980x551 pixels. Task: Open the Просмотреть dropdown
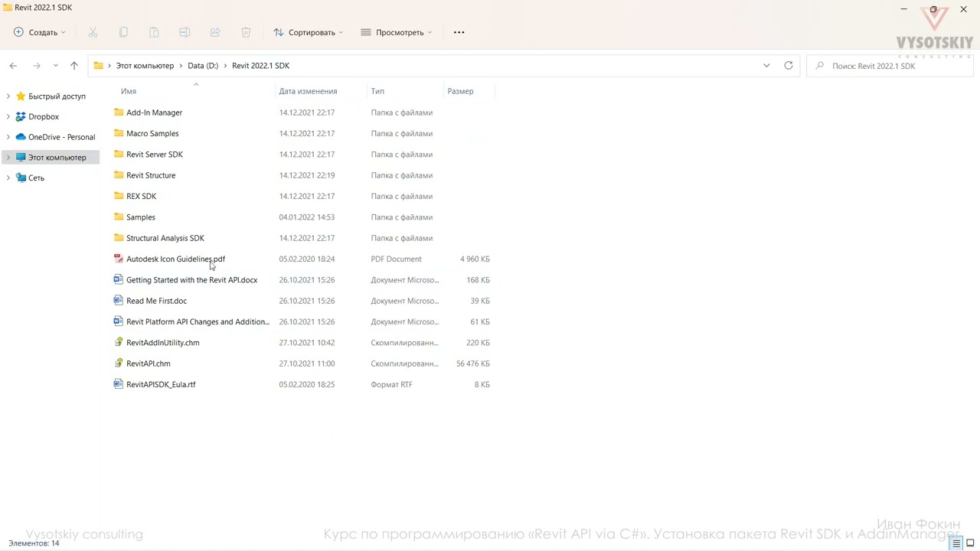(397, 32)
